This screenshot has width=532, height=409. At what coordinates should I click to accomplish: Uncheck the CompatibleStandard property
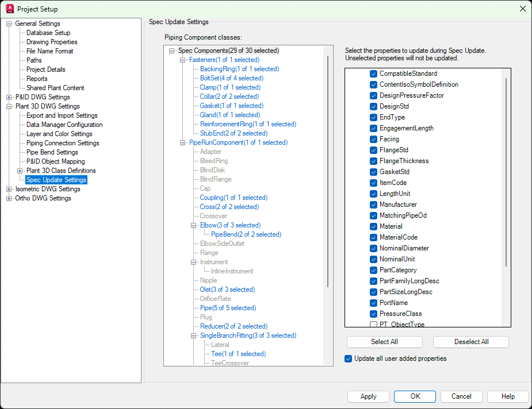click(373, 74)
